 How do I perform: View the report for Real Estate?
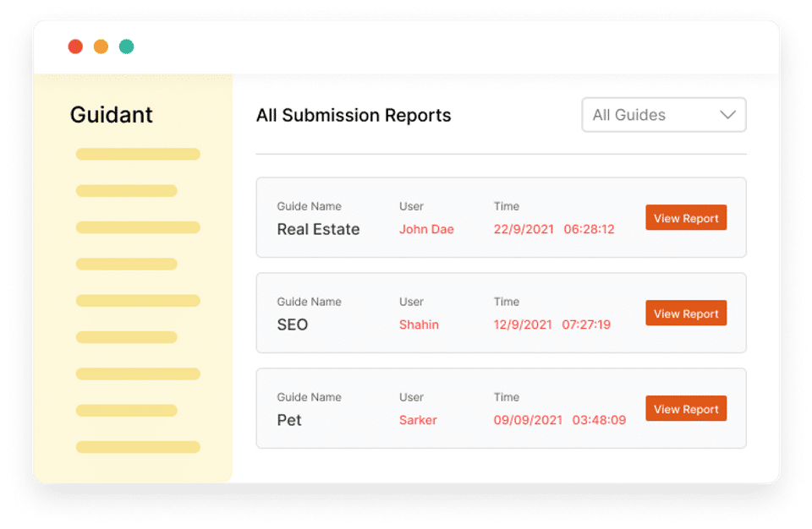(x=685, y=218)
